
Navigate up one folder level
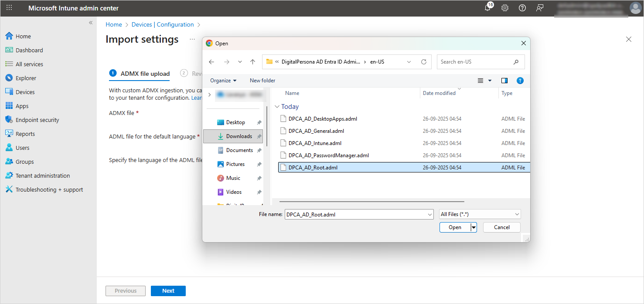pyautogui.click(x=252, y=61)
